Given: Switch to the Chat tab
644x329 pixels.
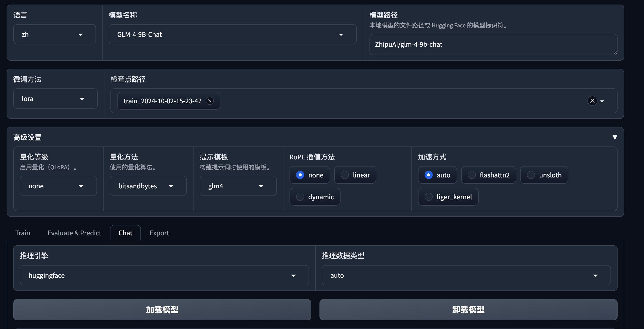Looking at the screenshot, I should (125, 233).
